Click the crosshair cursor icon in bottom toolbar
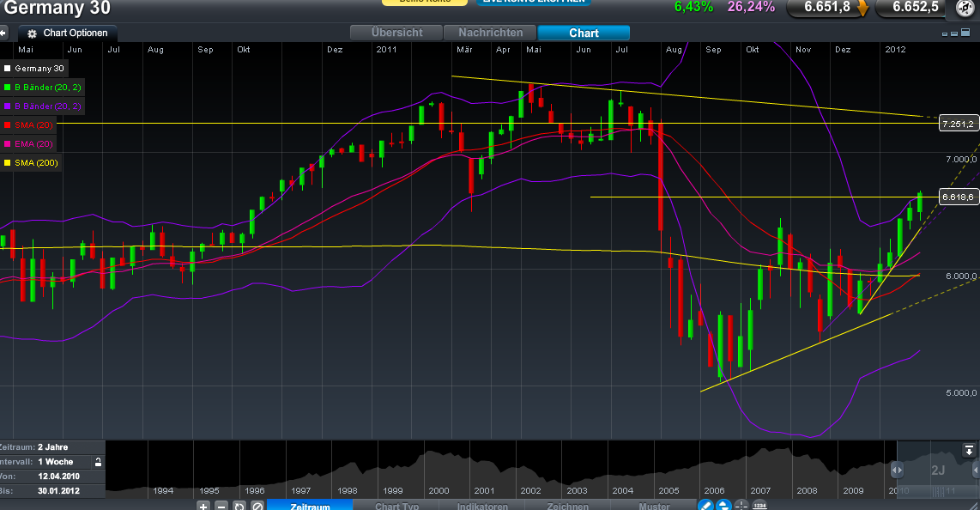The image size is (980, 510). 741,506
